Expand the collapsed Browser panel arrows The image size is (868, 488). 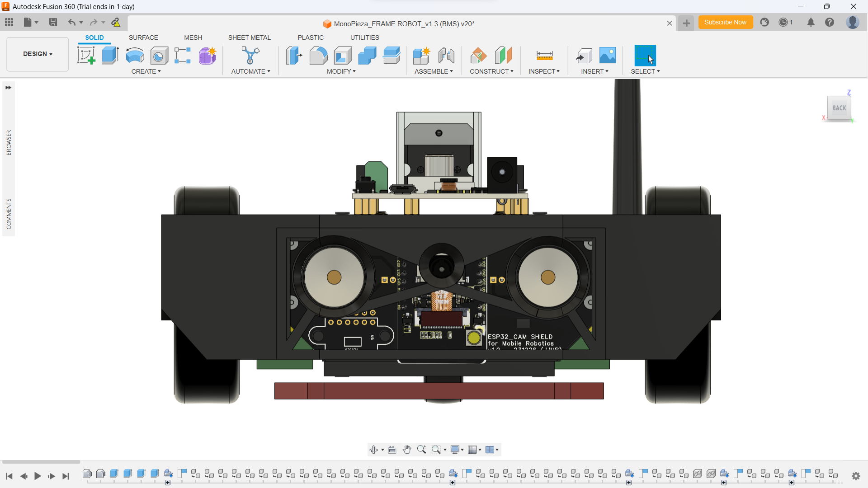pyautogui.click(x=8, y=88)
